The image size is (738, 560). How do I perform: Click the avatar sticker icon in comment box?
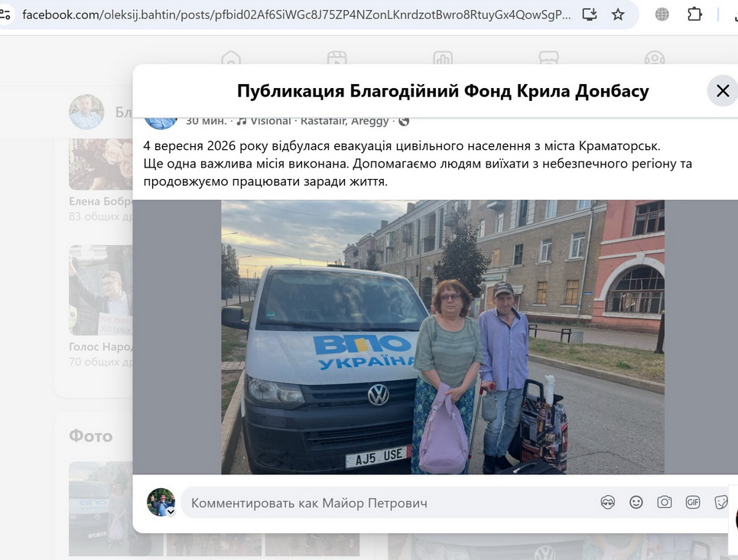pos(608,503)
